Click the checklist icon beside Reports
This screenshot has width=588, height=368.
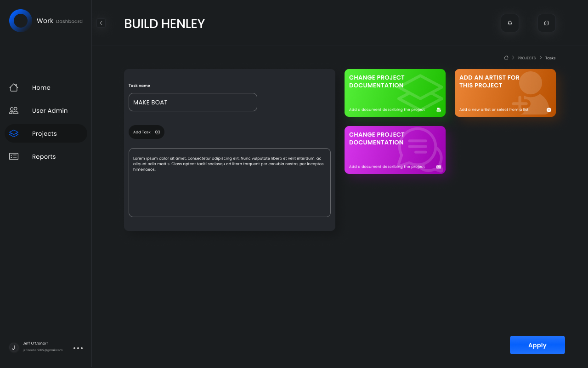[14, 156]
